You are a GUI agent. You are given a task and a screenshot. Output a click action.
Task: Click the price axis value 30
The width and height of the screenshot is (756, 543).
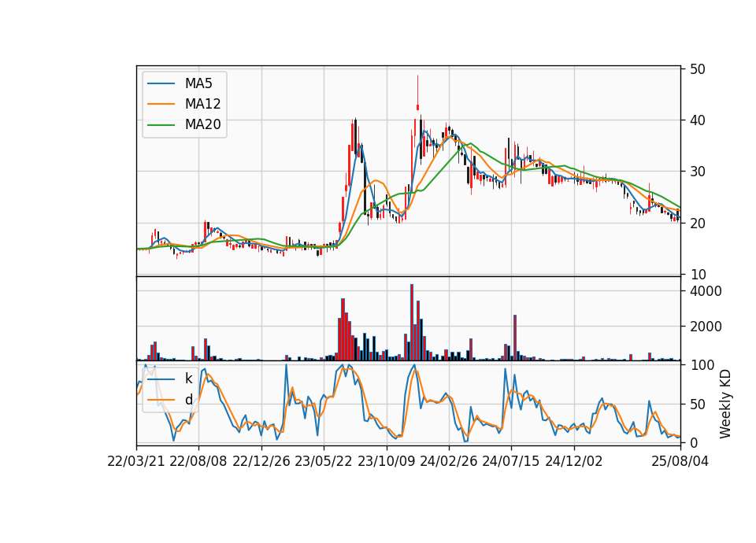pos(697,172)
